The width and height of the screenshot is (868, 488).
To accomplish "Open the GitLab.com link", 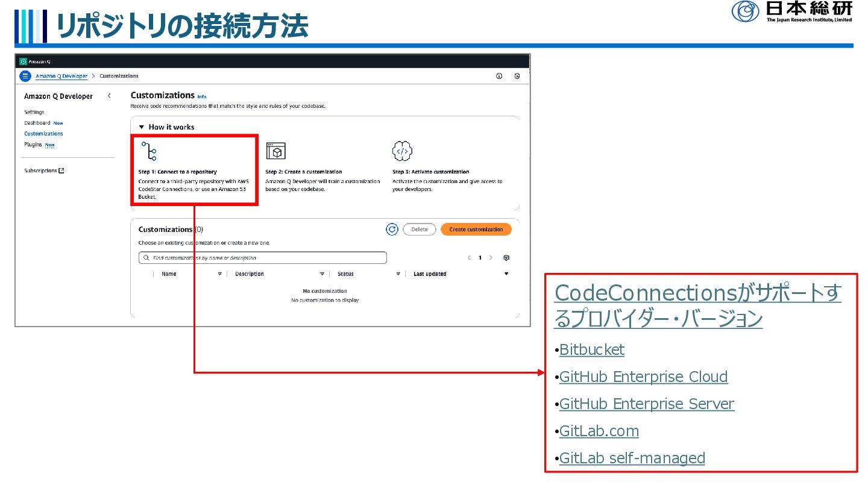I will (x=599, y=431).
